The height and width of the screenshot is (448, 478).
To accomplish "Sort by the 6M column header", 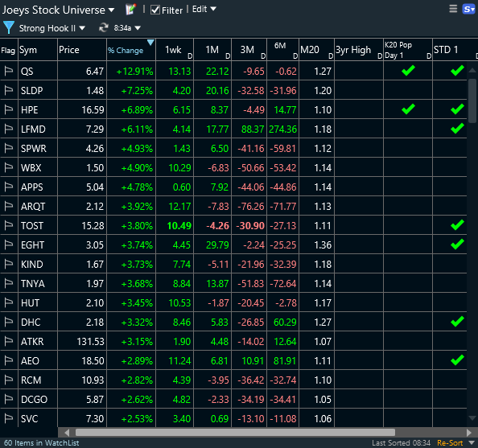I will (x=282, y=50).
